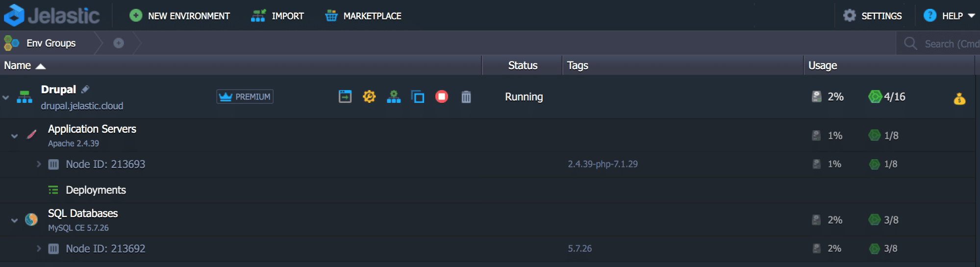Collapse the Drupal environment row
The height and width of the screenshot is (267, 980).
(x=6, y=97)
